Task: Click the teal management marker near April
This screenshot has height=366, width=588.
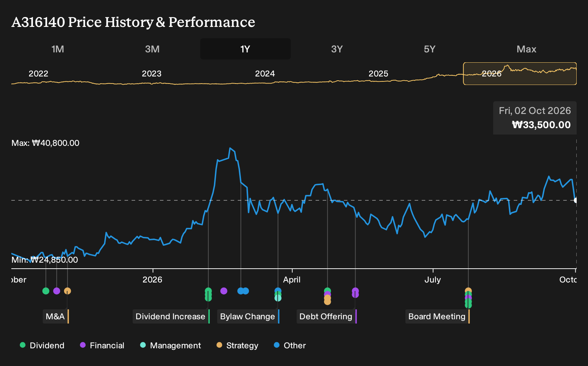Action: point(278,298)
